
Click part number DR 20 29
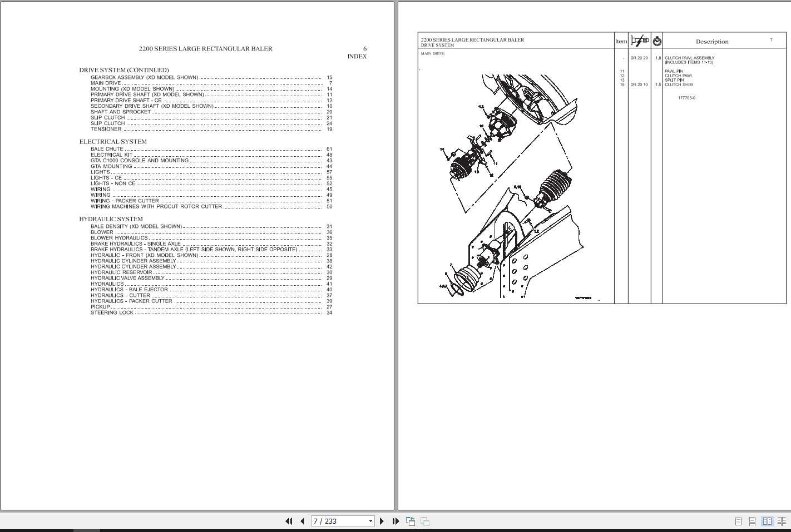639,58
